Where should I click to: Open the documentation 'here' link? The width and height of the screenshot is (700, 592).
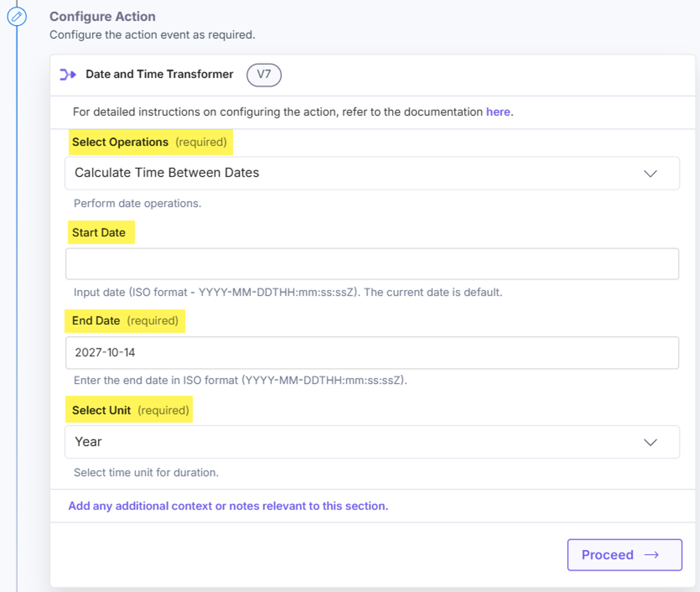tap(498, 112)
